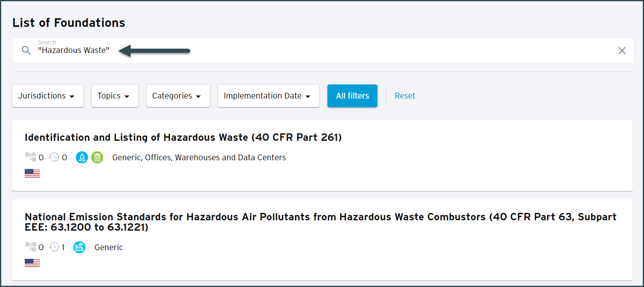The image size is (644, 287).
Task: Open the Topics dropdown
Action: tap(115, 96)
